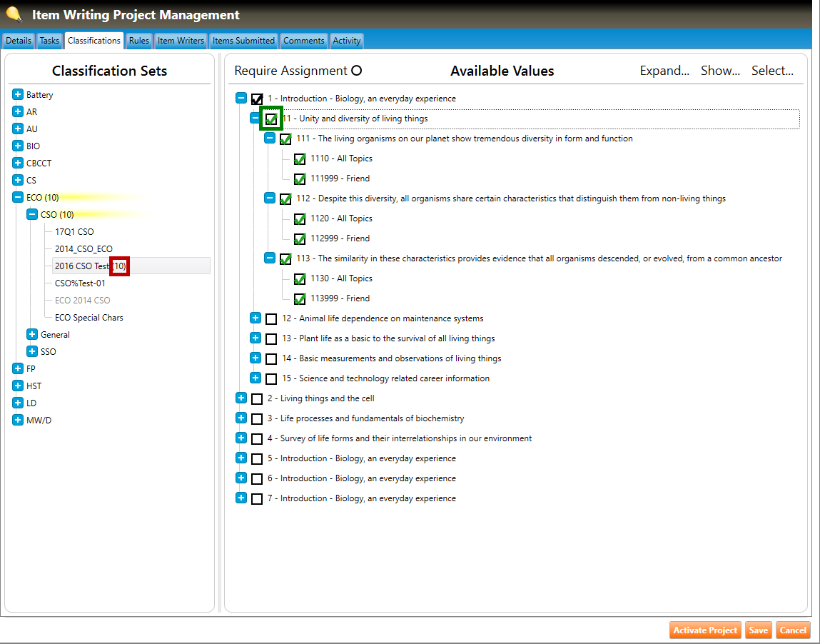The width and height of the screenshot is (820, 644).
Task: Expand the General node under ECO
Action: coord(32,334)
